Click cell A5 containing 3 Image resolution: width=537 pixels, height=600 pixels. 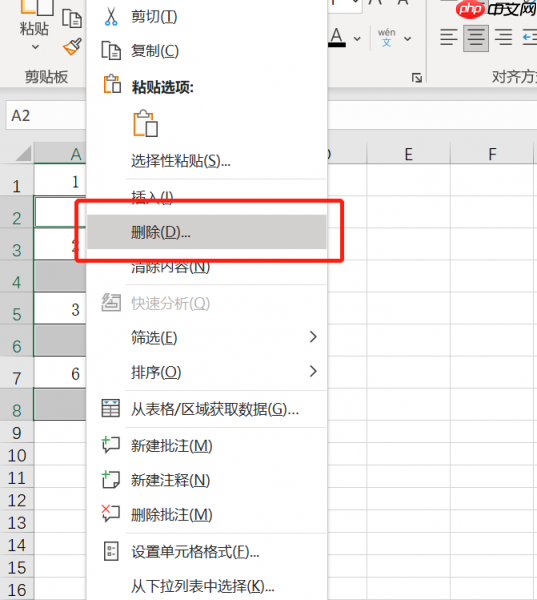60,309
